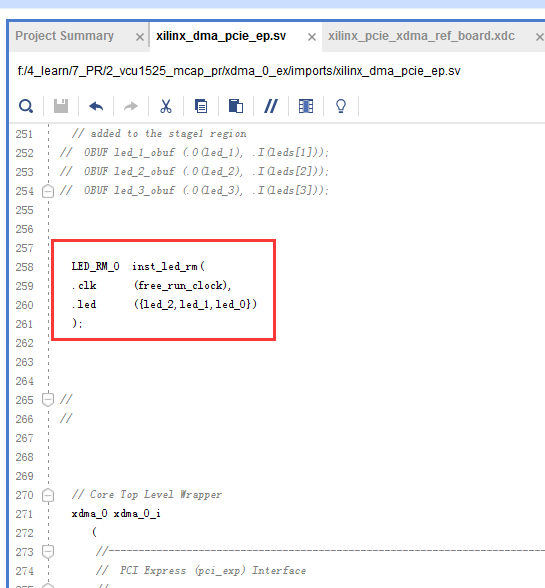Click the PCI Express (pci_exp) Interface comment
Image resolution: width=545 pixels, height=588 pixels.
coord(201,571)
